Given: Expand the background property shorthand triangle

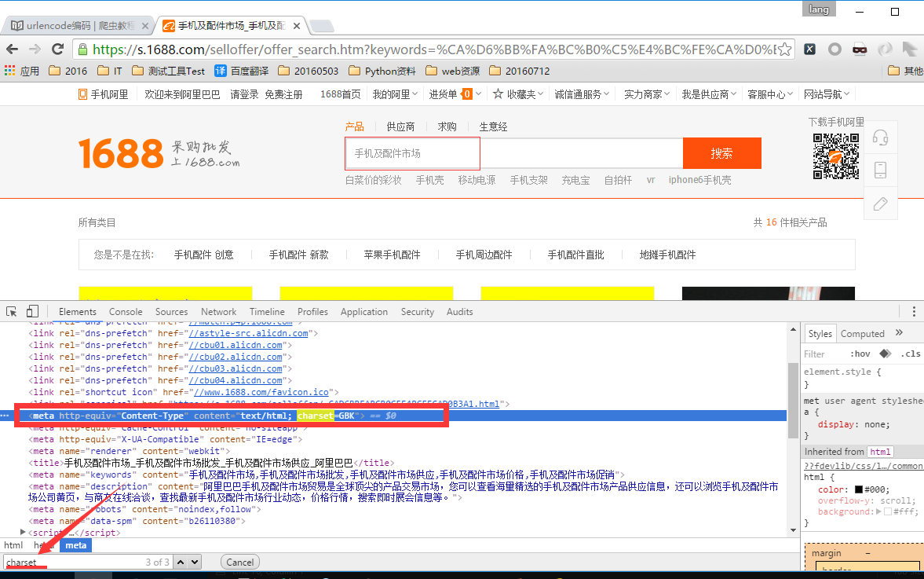Looking at the screenshot, I should coord(878,511).
